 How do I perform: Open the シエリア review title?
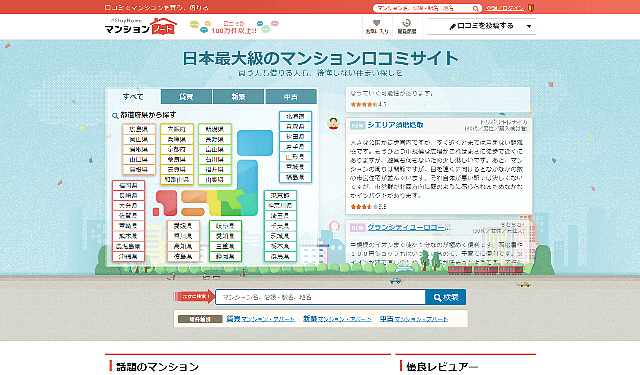pos(395,125)
